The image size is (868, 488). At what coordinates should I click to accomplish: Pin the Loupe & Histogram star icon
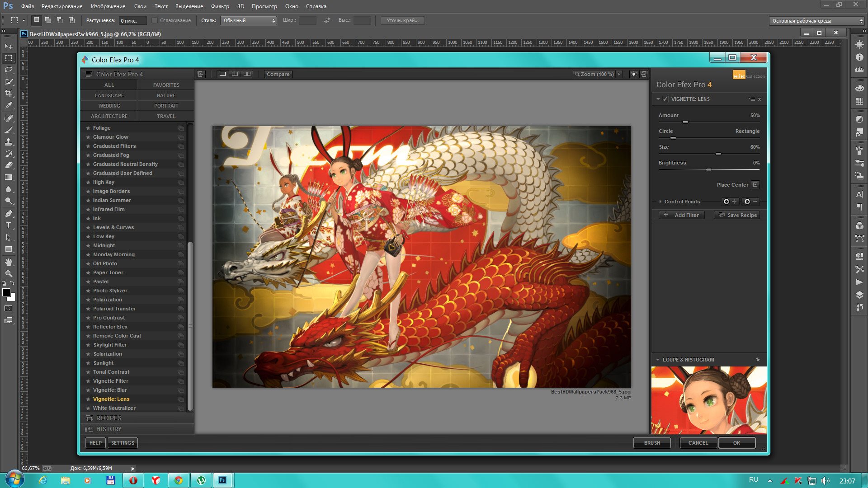tap(758, 360)
